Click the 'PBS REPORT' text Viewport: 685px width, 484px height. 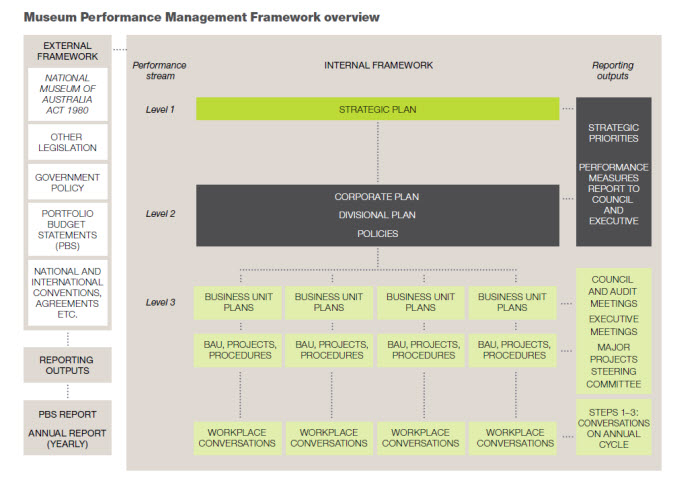click(x=67, y=415)
